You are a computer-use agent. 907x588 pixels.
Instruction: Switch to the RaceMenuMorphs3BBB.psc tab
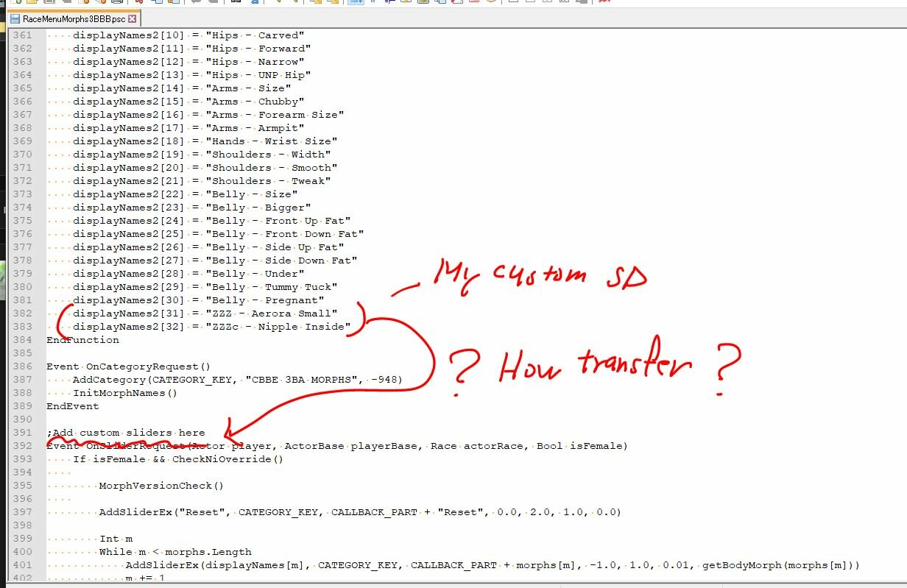click(74, 18)
